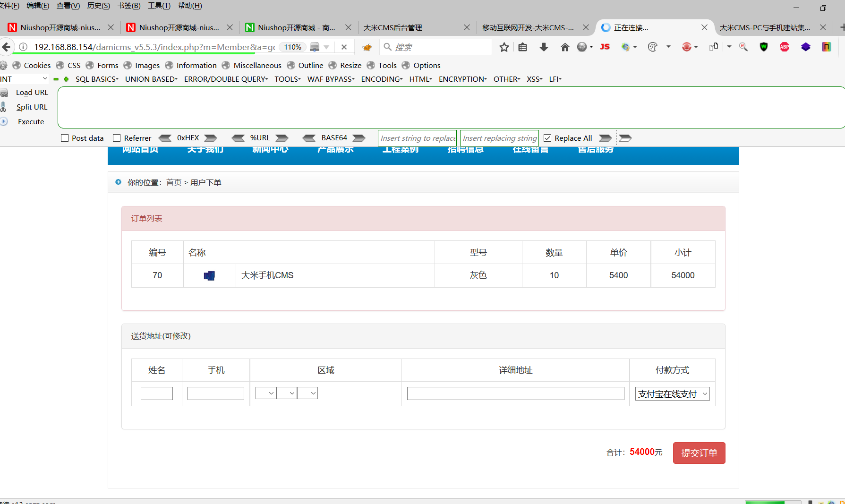Enable the Referrer checkbox
This screenshot has height=504, width=845.
[x=117, y=138]
